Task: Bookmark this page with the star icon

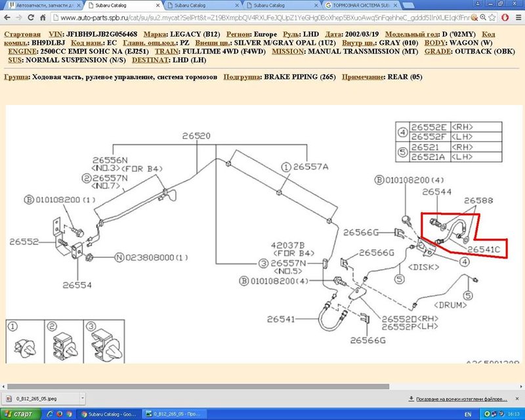Action: pyautogui.click(x=492, y=18)
